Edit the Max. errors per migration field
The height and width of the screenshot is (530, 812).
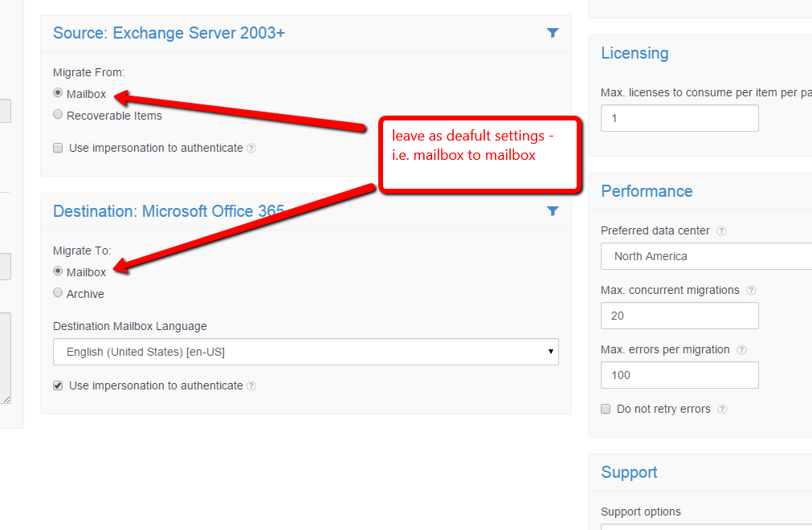tap(679, 375)
